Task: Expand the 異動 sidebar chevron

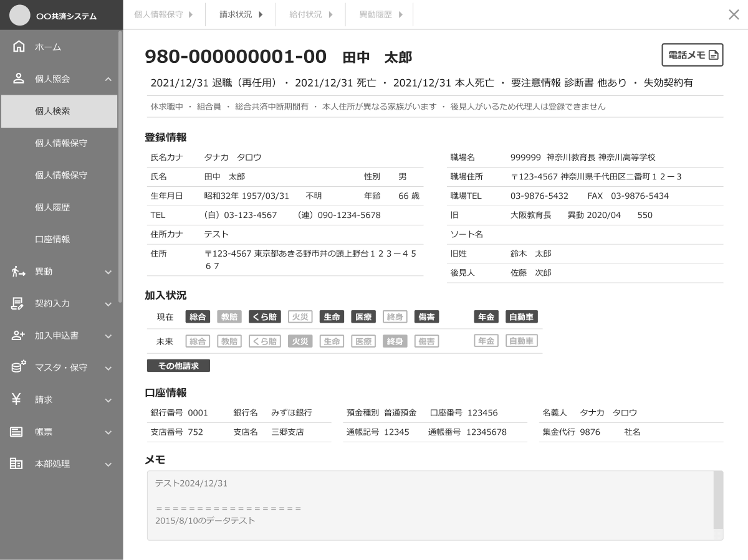Action: tap(108, 272)
